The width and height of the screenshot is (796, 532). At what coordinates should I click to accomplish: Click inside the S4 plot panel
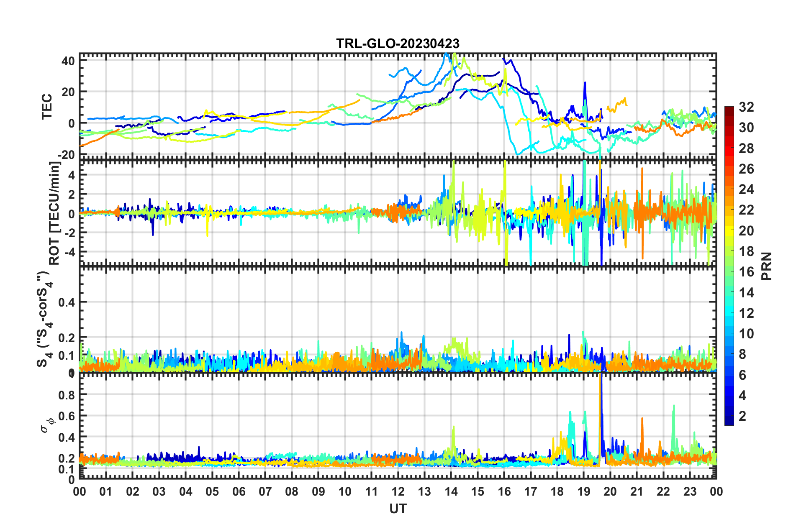398,319
